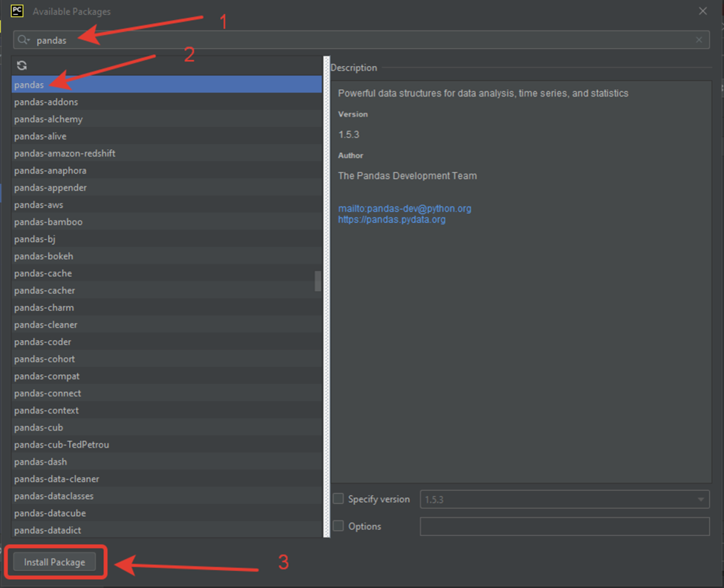The width and height of the screenshot is (724, 588).
Task: Select pandas-coder in the list
Action: 166,342
